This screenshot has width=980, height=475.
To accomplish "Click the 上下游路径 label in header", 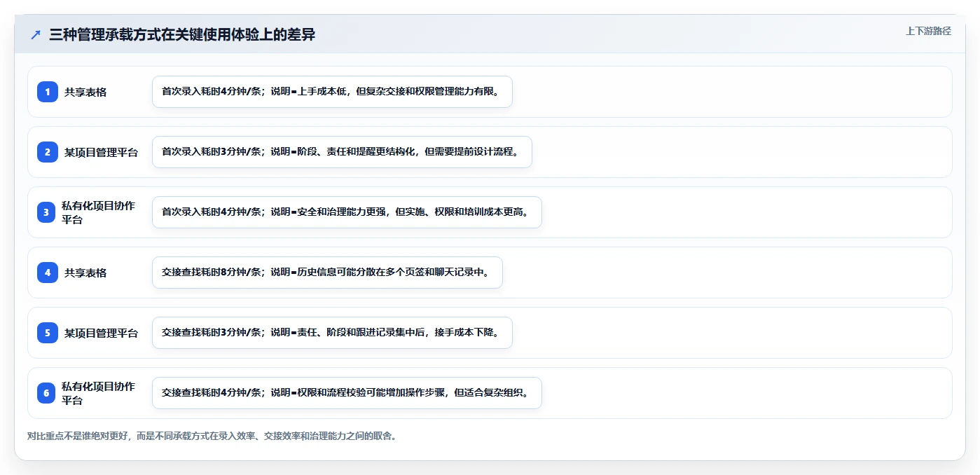I will point(928,31).
